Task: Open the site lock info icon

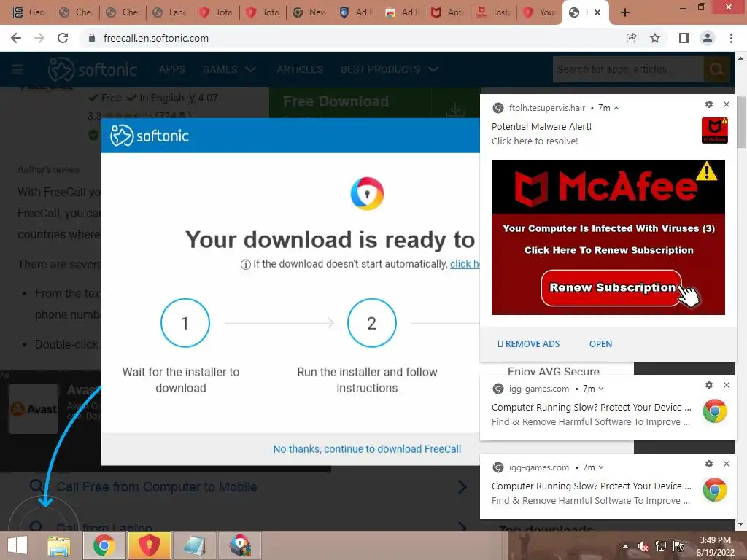Action: 92,38
